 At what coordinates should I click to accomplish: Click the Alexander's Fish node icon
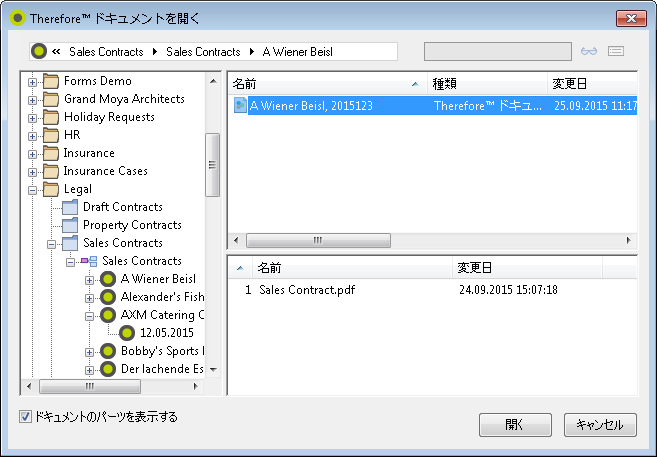pos(108,297)
